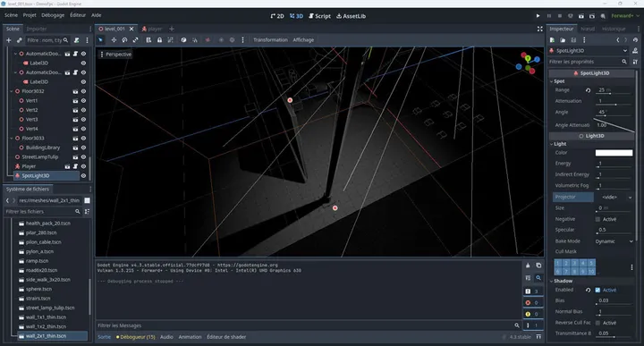Image resolution: width=644 pixels, height=346 pixels.
Task: Enable the Negative Activé checkbox
Action: click(597, 219)
